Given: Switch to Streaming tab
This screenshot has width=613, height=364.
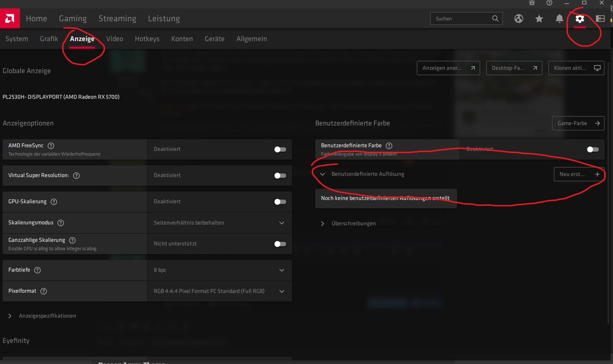Looking at the screenshot, I should (x=117, y=19).
